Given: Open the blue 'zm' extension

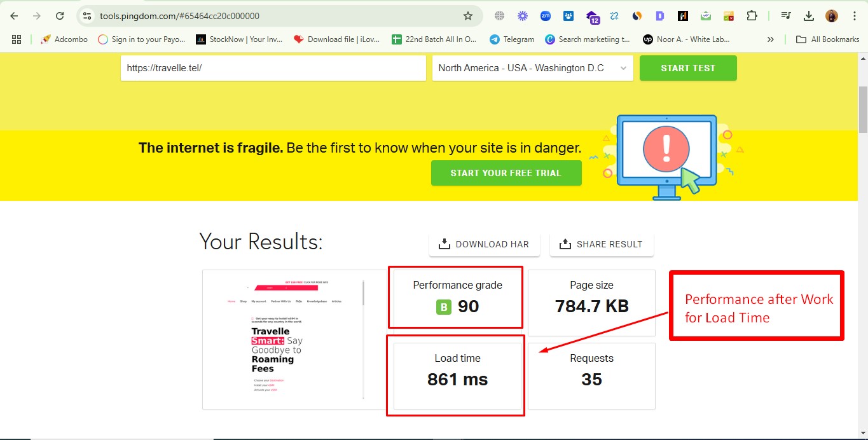Looking at the screenshot, I should (x=546, y=16).
